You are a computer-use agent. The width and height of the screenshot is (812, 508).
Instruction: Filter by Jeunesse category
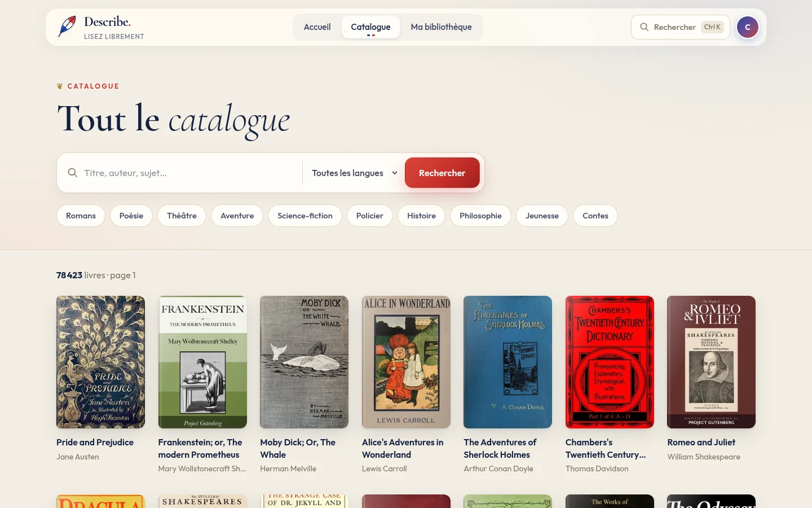point(542,216)
